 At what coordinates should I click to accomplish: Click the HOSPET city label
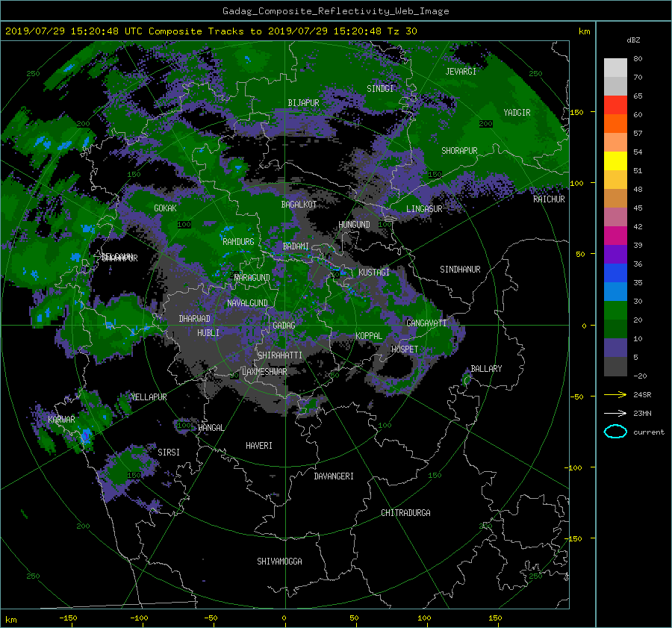pos(405,349)
